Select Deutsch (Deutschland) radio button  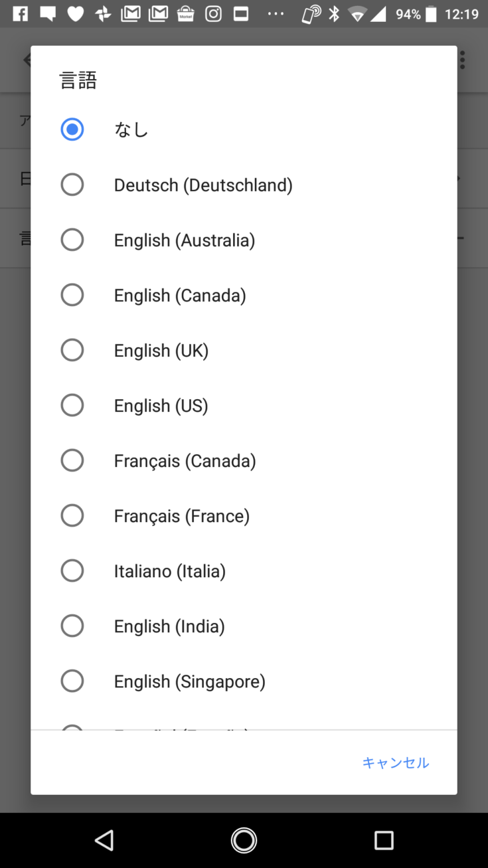(x=72, y=185)
